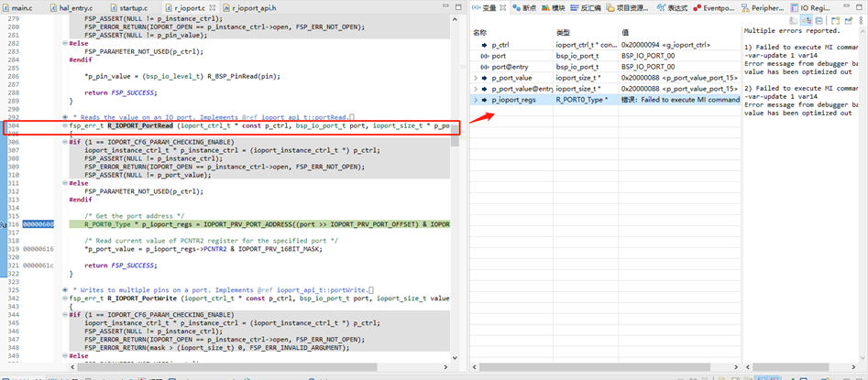Click the Show Type Names toolbar icon
Screen dimensions: 868x380
pos(793,20)
